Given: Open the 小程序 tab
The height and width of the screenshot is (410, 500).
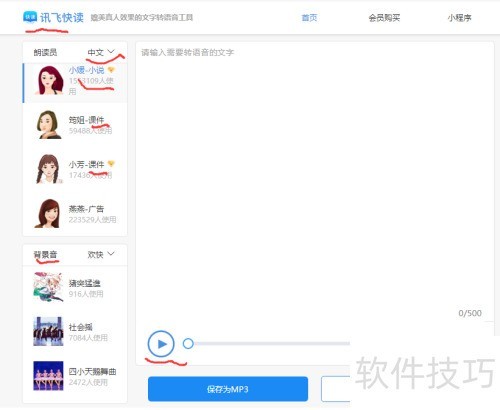Looking at the screenshot, I should (x=459, y=18).
